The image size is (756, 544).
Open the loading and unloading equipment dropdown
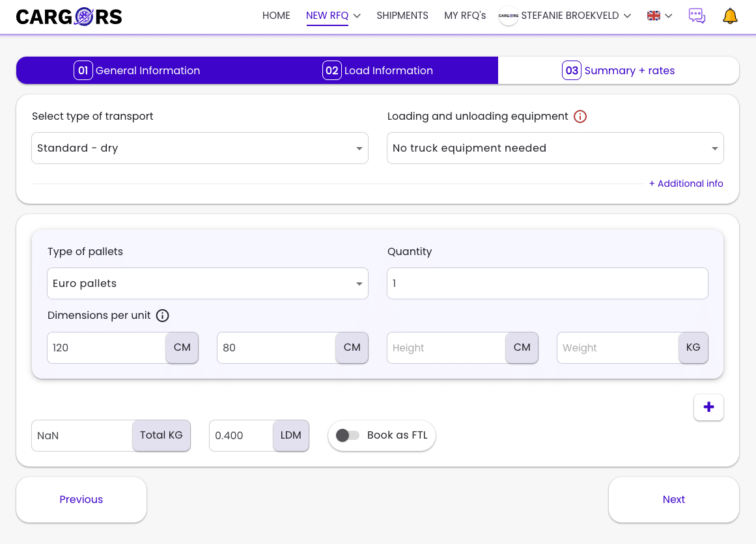[x=555, y=148]
